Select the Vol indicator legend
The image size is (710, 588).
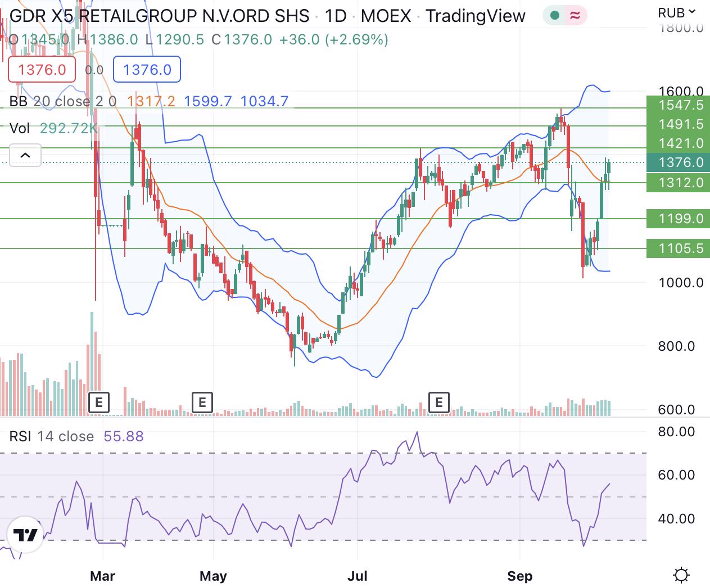pos(20,128)
